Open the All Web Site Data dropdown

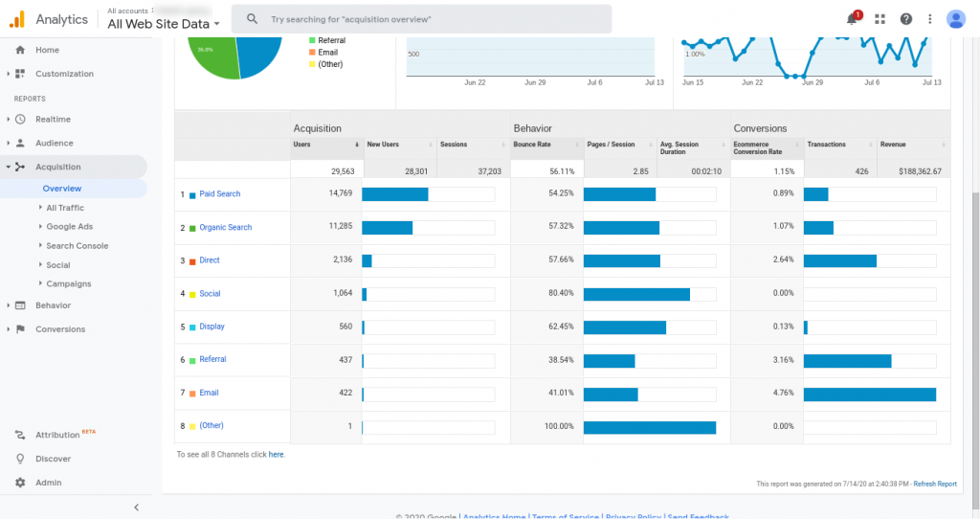pyautogui.click(x=164, y=24)
